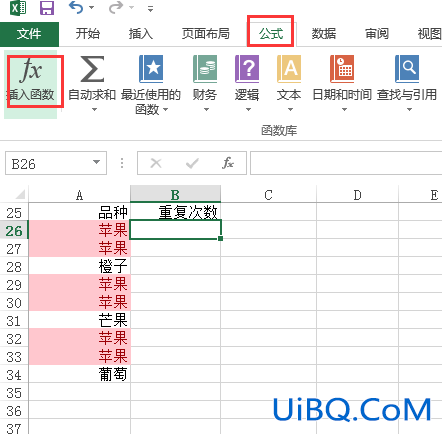Screen dimensions: 442x434
Task: Expand the 查找与引用 dropdown arrow
Action: [410, 109]
